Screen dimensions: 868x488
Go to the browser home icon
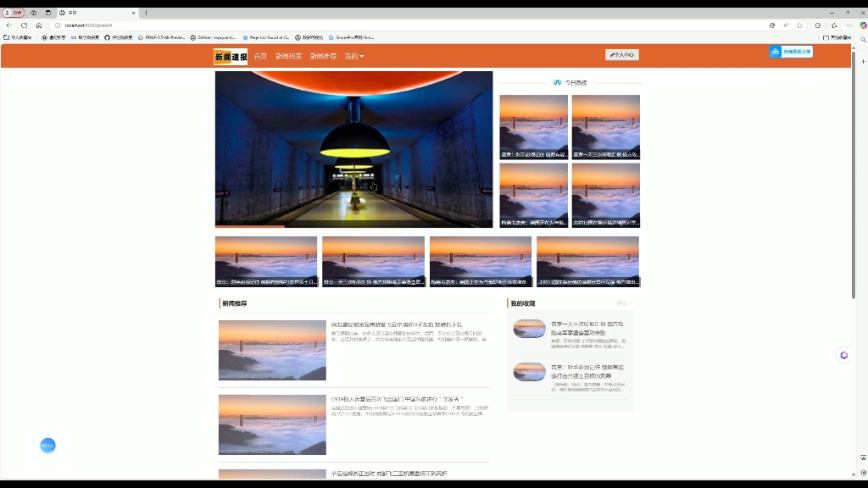tap(39, 25)
